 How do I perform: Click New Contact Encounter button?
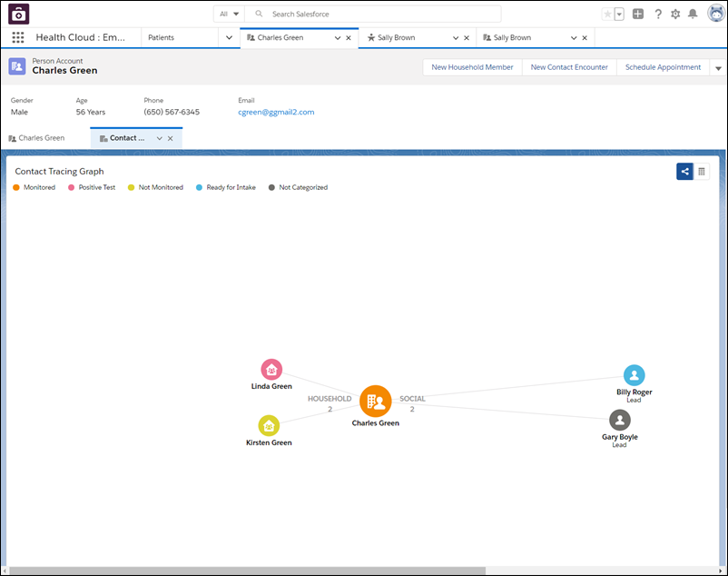coord(569,67)
